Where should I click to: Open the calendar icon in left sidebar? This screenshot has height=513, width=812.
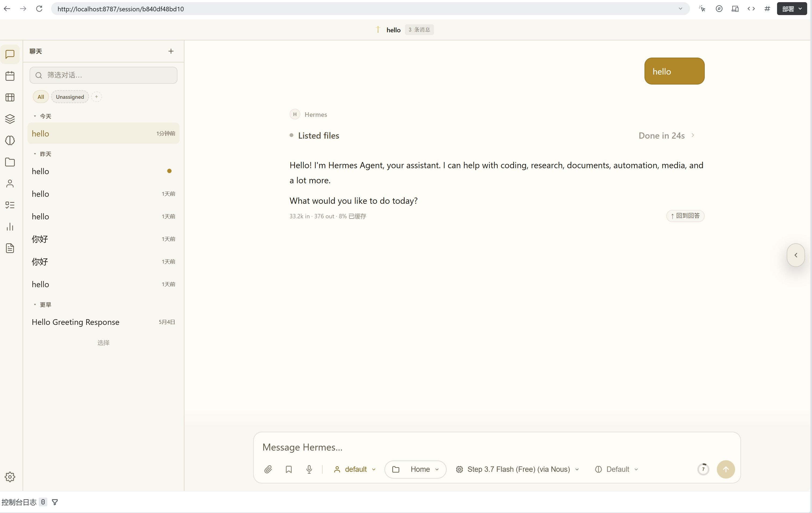coord(10,76)
